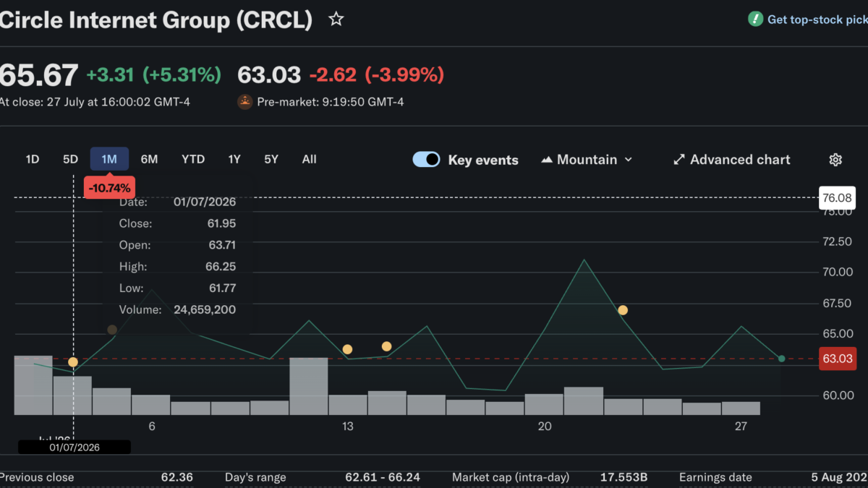This screenshot has height=488, width=868.
Task: Select the 5Y time range
Action: [271, 159]
